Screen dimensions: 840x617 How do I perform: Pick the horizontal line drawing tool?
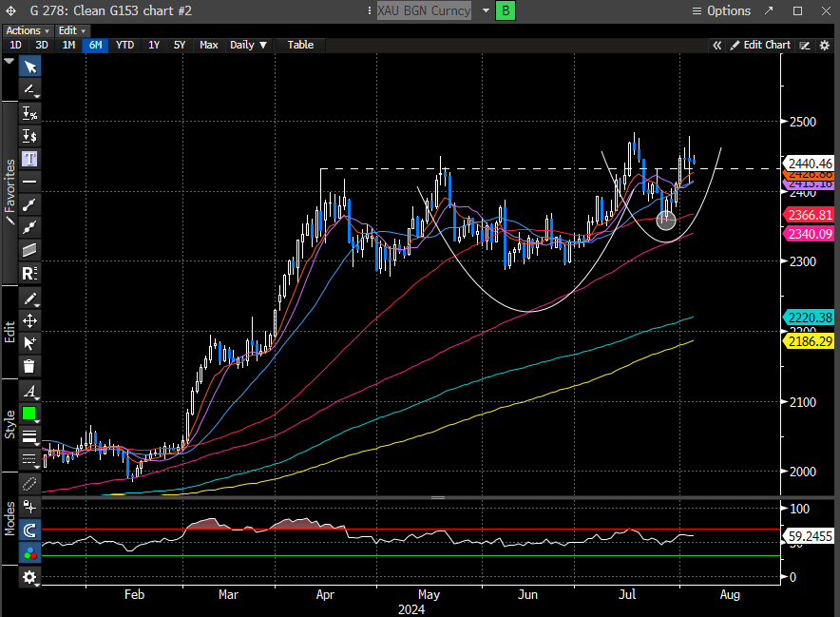tap(29, 181)
